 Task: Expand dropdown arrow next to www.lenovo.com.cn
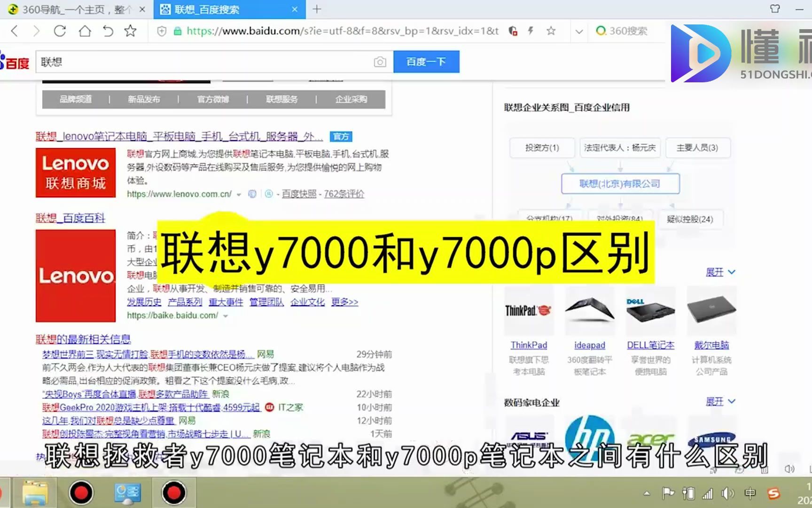(x=239, y=194)
